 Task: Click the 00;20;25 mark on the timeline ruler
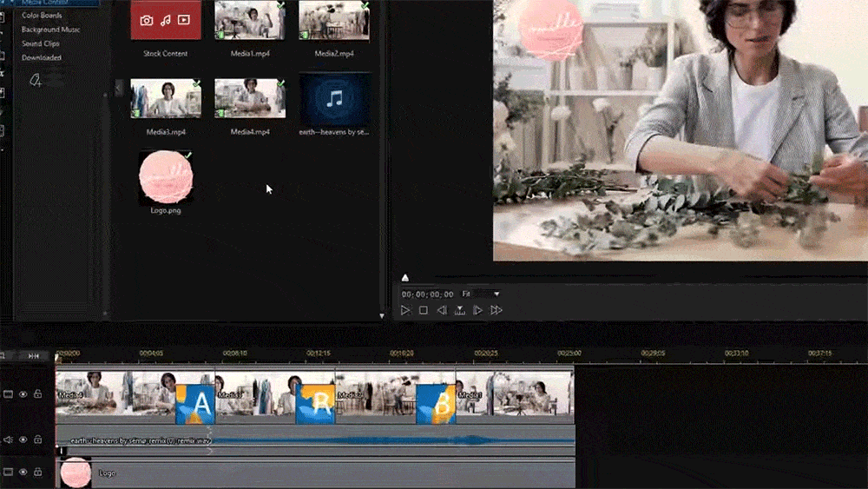tap(485, 354)
